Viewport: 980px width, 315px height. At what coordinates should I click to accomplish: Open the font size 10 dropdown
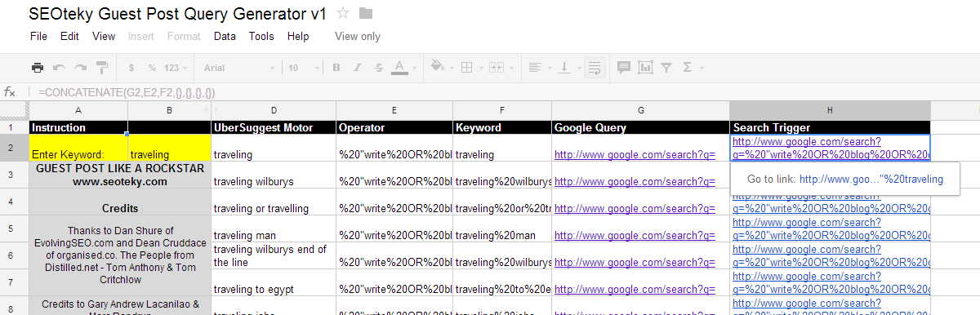coord(305,68)
